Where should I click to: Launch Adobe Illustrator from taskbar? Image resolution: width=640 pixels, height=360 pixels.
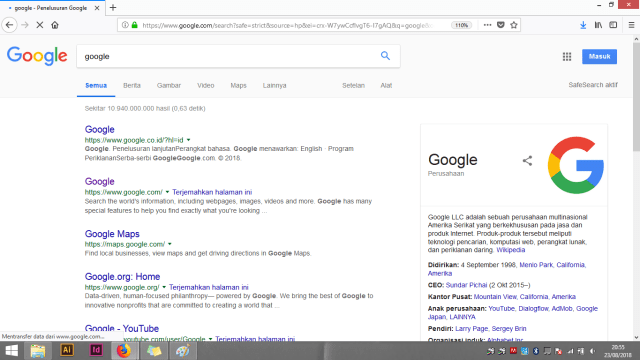tap(67, 350)
